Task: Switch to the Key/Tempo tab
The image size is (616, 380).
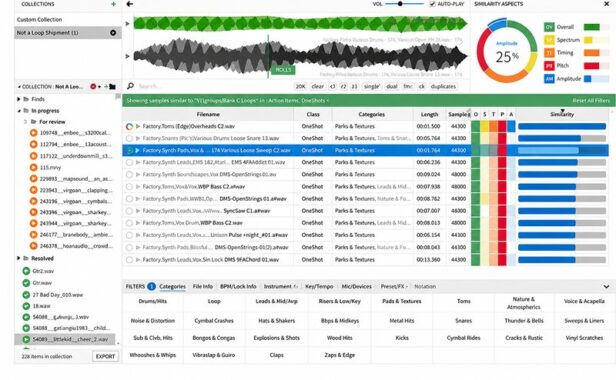Action: tap(319, 286)
